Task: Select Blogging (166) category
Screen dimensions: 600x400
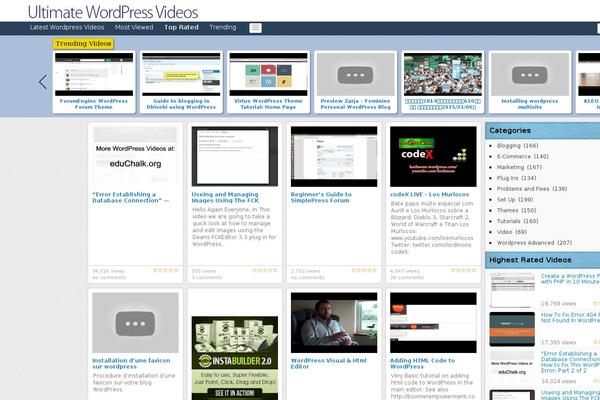Action: pyautogui.click(x=517, y=146)
